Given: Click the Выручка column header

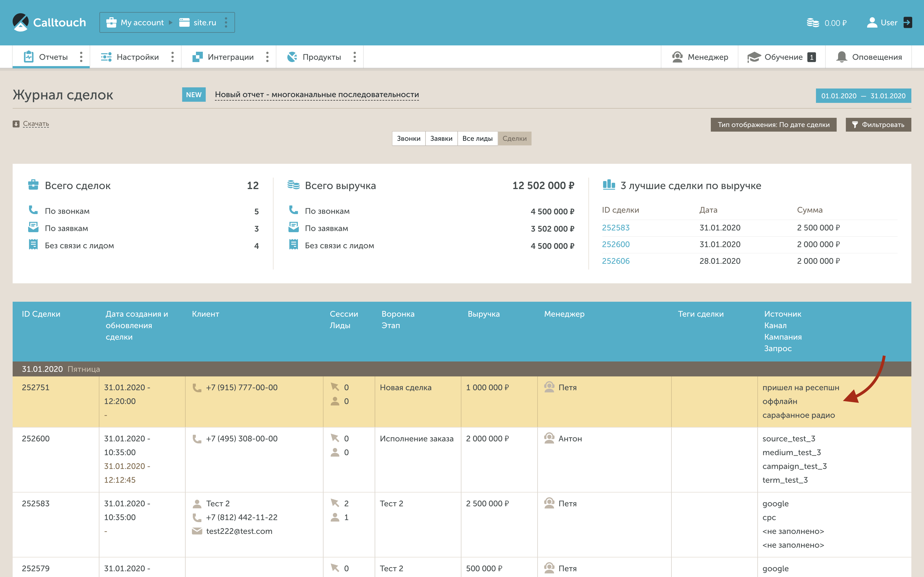Looking at the screenshot, I should click(484, 314).
